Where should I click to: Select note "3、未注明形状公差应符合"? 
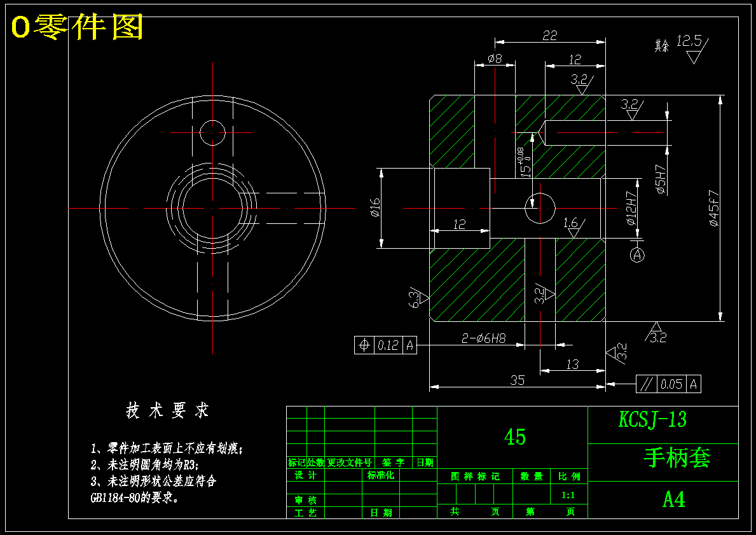pyautogui.click(x=153, y=481)
